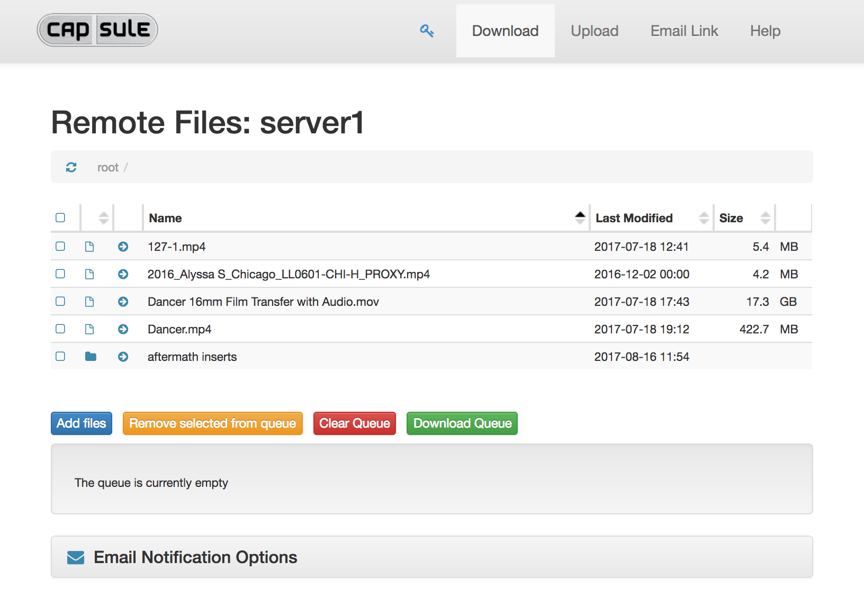Image resolution: width=864 pixels, height=616 pixels.
Task: Click file icon for Dancer 16mm Film Transfer
Action: click(89, 302)
